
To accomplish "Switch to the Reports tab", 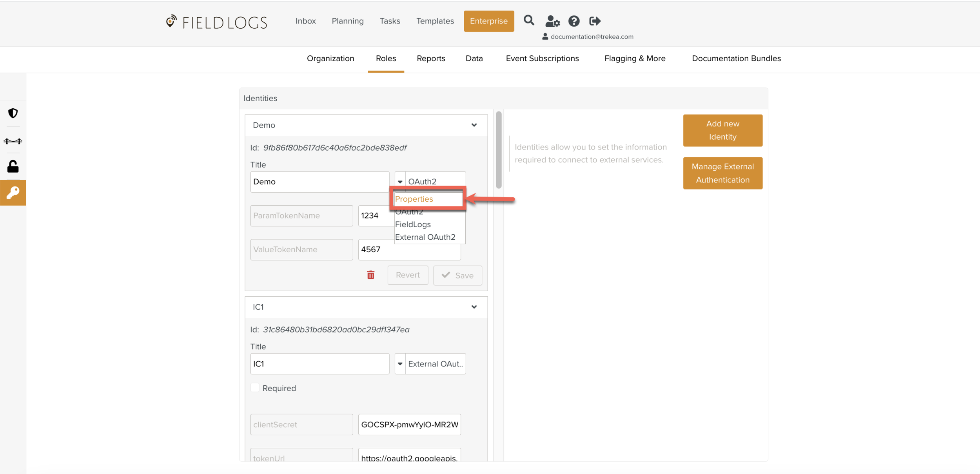I will (431, 58).
